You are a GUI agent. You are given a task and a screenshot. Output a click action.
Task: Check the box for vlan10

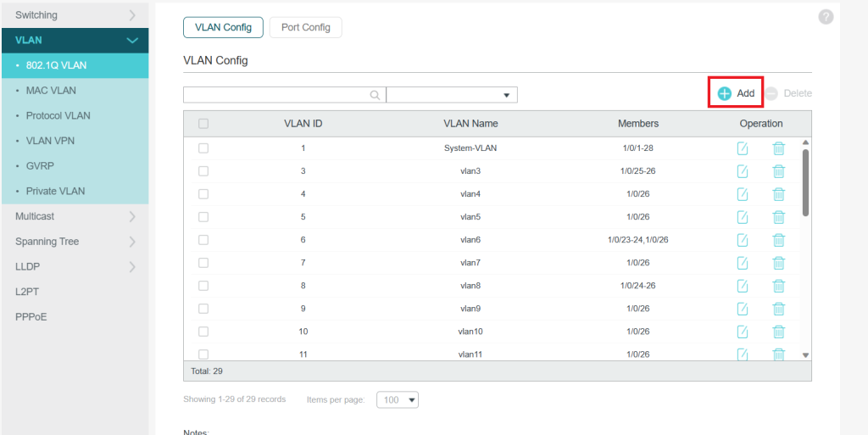[203, 332]
